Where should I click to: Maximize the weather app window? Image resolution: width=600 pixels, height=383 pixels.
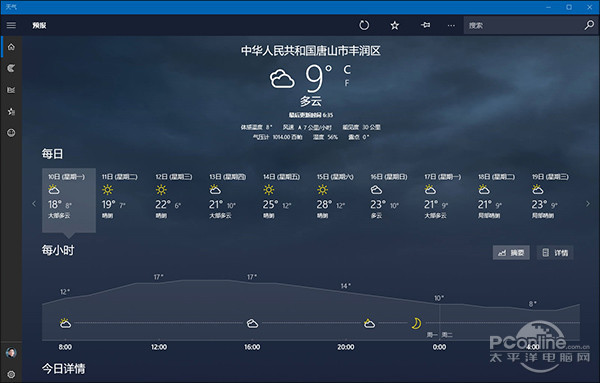coord(569,7)
